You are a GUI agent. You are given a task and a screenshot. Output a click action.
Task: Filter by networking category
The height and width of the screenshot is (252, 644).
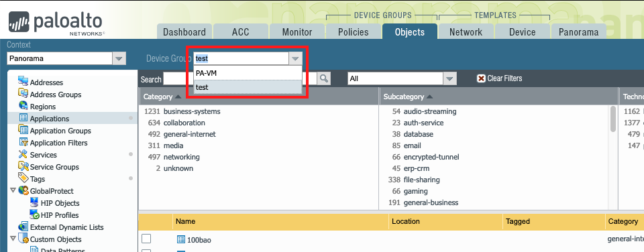pos(182,157)
